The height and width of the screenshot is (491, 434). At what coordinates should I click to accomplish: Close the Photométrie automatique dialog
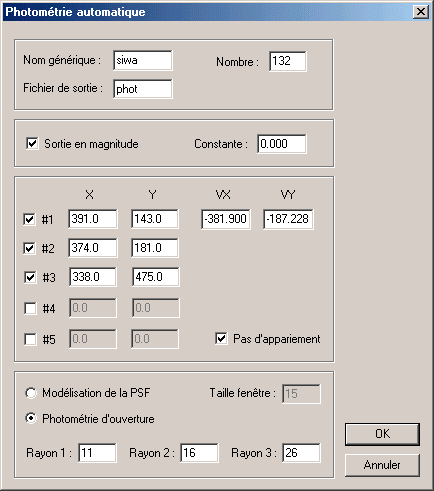pyautogui.click(x=421, y=12)
